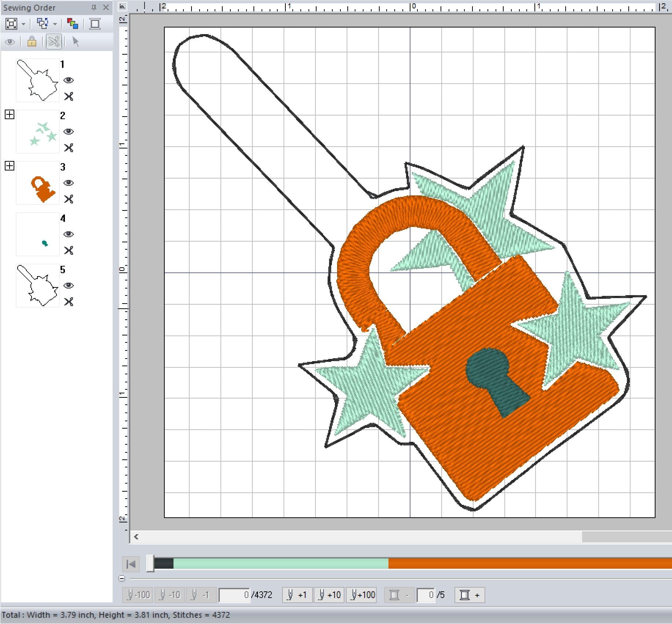Screen dimensions: 672x624
Task: Click the orange segment of stitch simulator bar
Action: click(528, 564)
